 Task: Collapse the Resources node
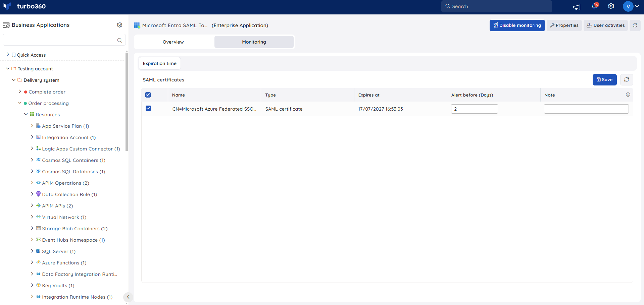[x=26, y=114]
